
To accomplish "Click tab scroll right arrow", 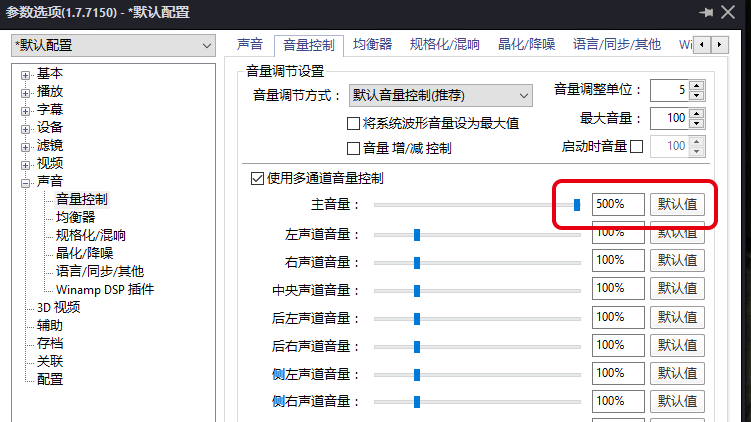I will coord(718,45).
